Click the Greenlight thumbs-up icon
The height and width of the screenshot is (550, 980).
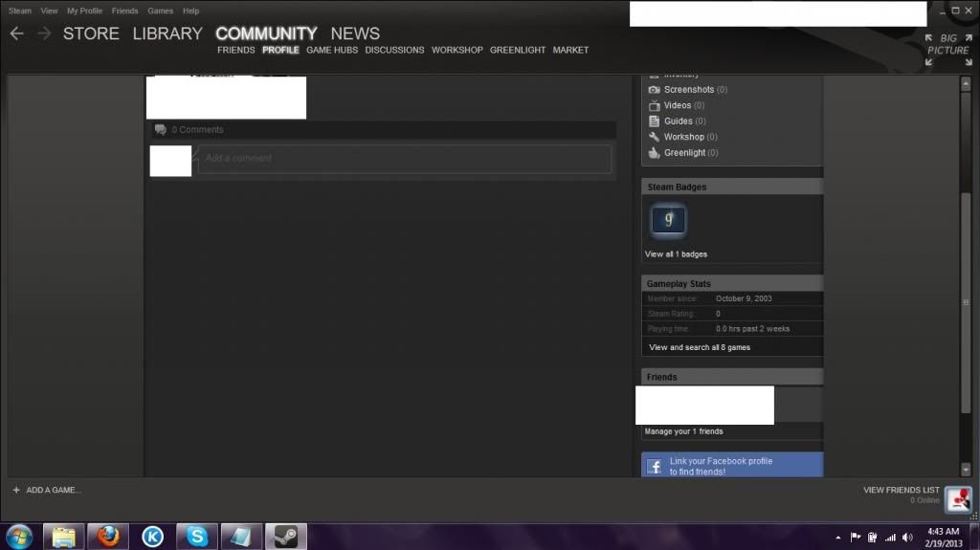click(x=654, y=152)
